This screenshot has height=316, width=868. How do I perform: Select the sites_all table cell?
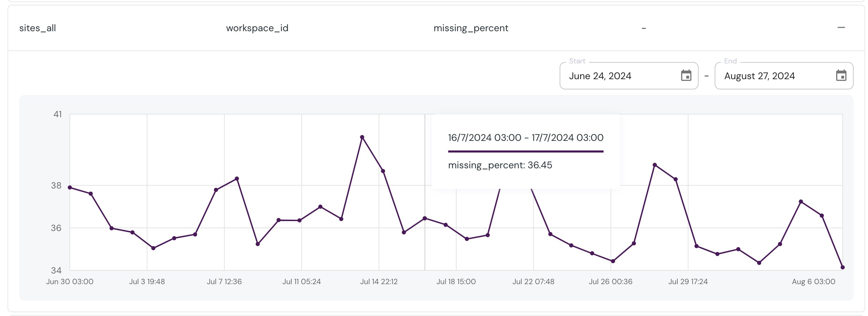tap(38, 28)
